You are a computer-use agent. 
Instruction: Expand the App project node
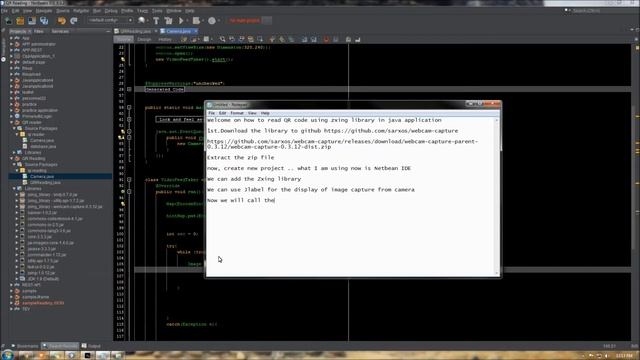pyautogui.click(x=11, y=38)
